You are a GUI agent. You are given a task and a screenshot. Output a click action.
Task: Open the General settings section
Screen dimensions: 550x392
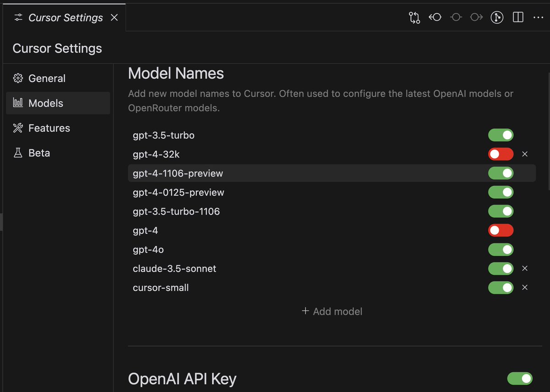[58, 78]
